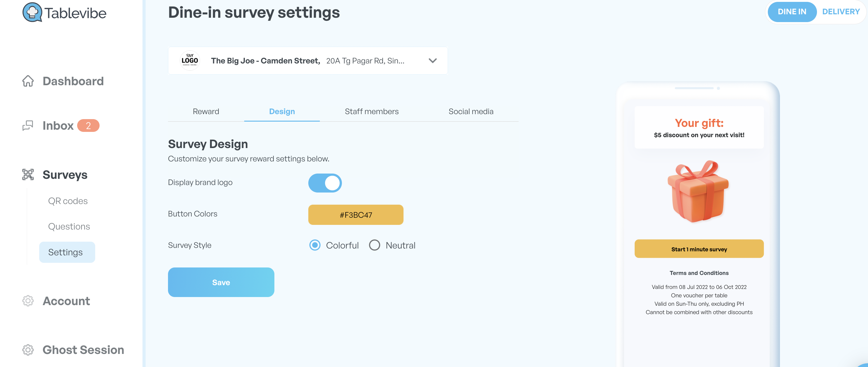This screenshot has width=868, height=367.
Task: Click the Tablevibe chef hat logo
Action: (32, 12)
